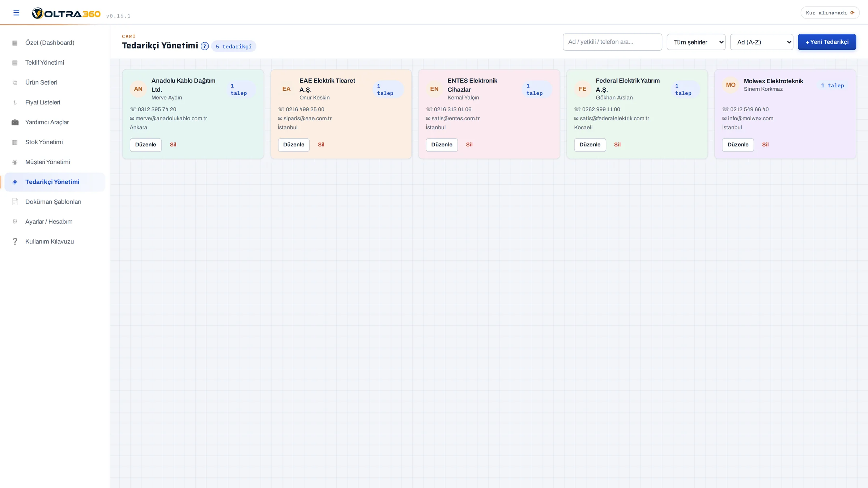This screenshot has width=868, height=488.
Task: Open Kullanım Kılavuzu guide
Action: pyautogui.click(x=55, y=241)
